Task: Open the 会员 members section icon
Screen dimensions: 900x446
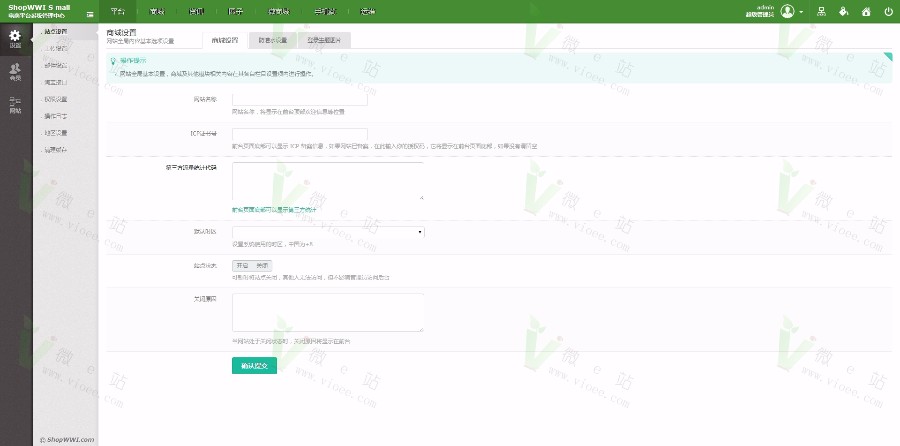Action: 15,72
